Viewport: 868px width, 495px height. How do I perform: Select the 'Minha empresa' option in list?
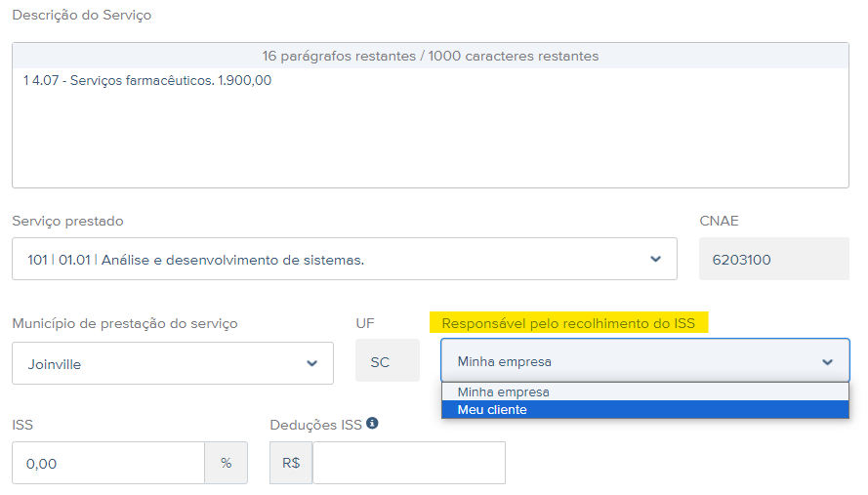tap(645, 392)
